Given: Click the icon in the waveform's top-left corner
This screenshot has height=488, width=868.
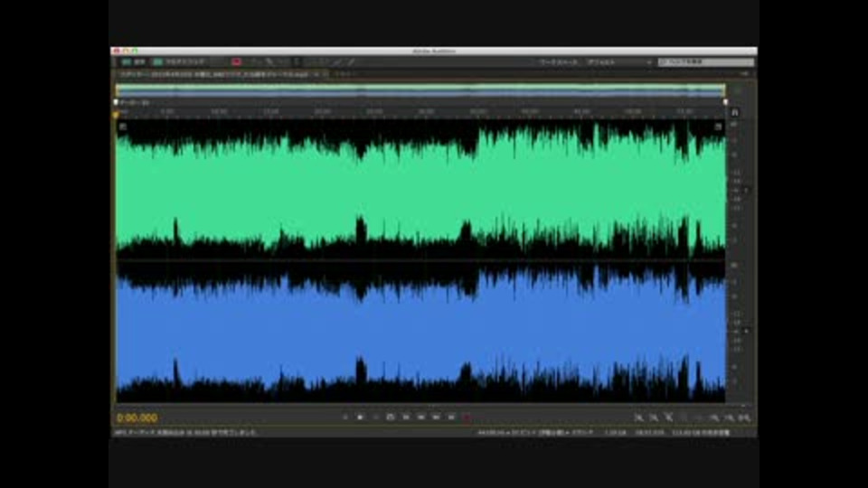Looking at the screenshot, I should point(123,127).
